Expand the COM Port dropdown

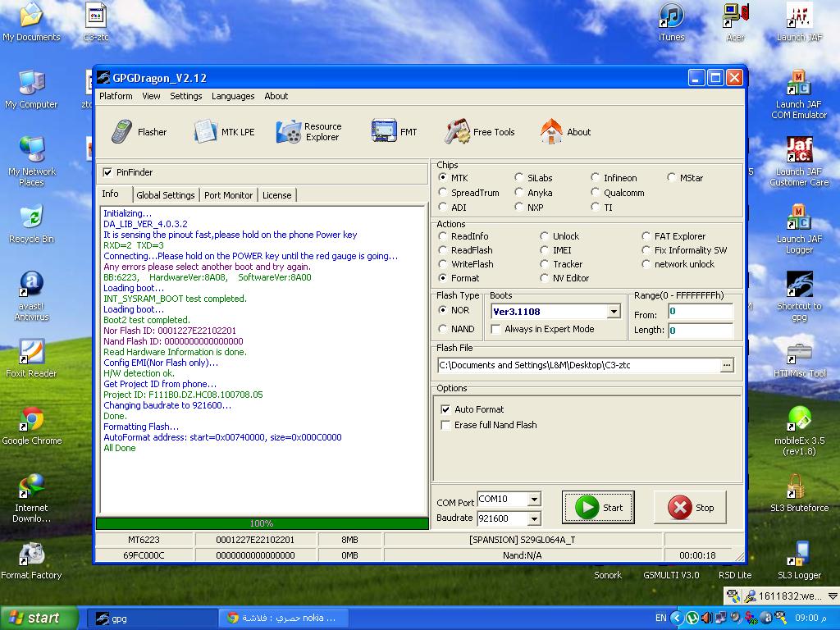534,500
